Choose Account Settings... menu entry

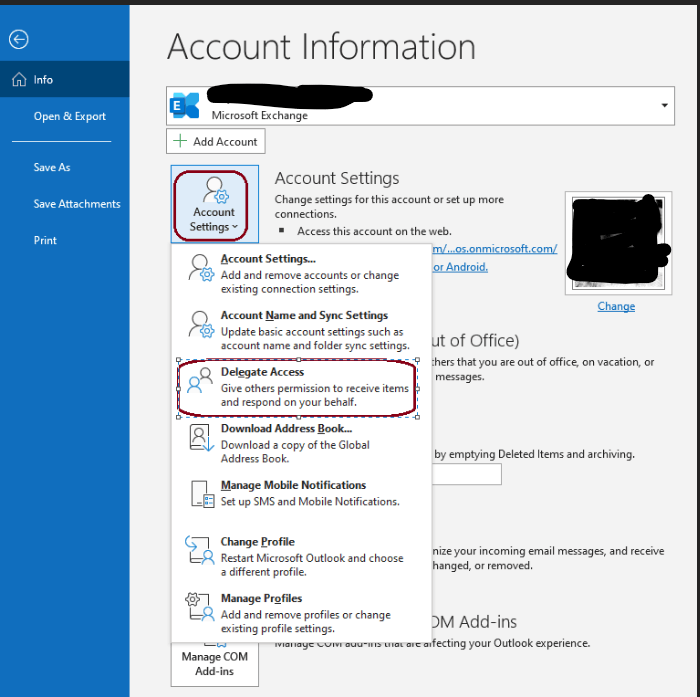[x=301, y=274]
